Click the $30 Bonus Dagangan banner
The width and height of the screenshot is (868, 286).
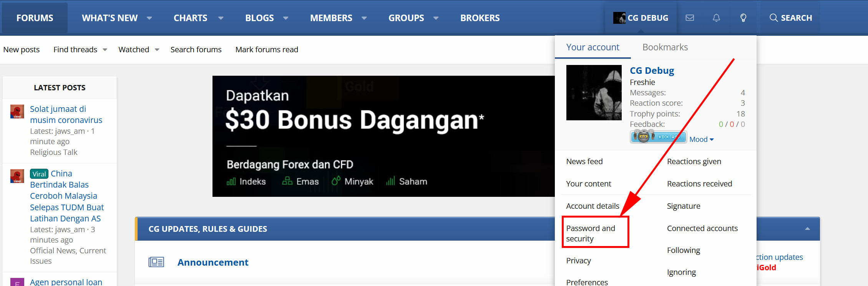click(x=383, y=136)
